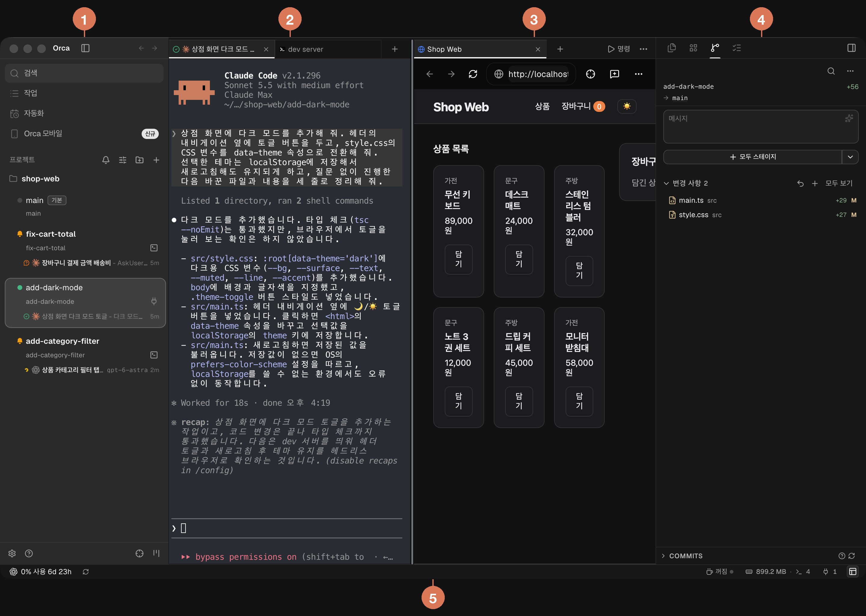Open settings gear in sidebar footer
This screenshot has height=616, width=866.
click(x=12, y=553)
